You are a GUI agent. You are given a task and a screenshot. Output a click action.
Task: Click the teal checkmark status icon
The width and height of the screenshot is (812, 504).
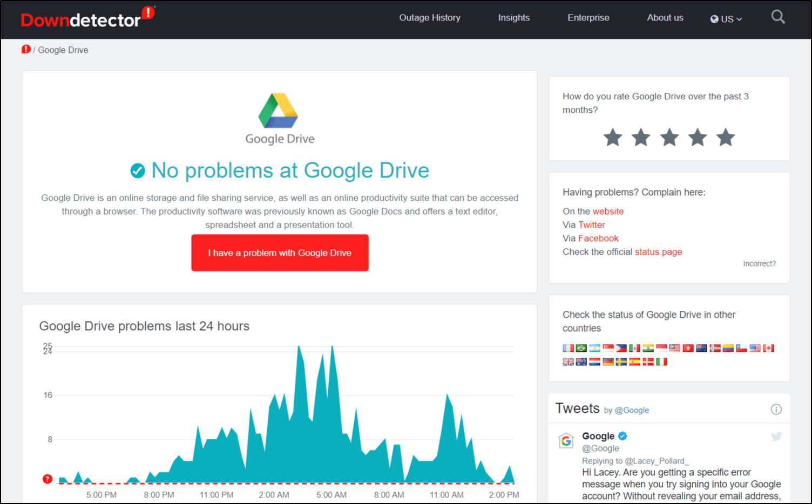(x=138, y=171)
